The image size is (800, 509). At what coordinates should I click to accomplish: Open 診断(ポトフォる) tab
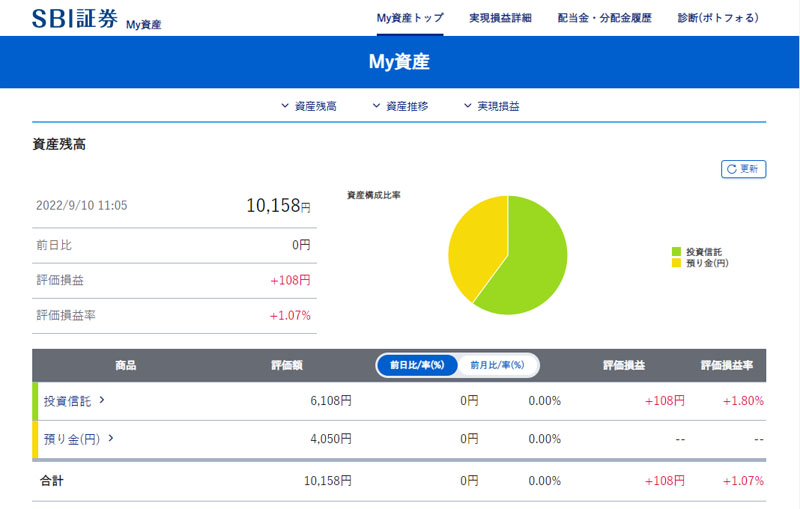[717, 18]
